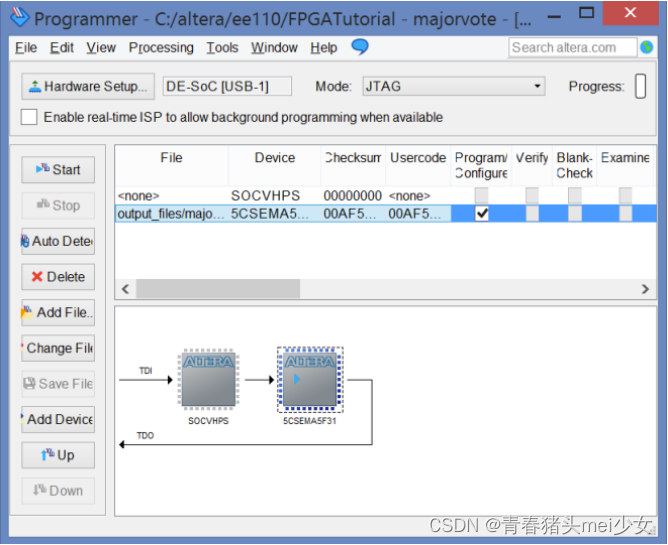
Task: Open the Processing menu
Action: 161,48
